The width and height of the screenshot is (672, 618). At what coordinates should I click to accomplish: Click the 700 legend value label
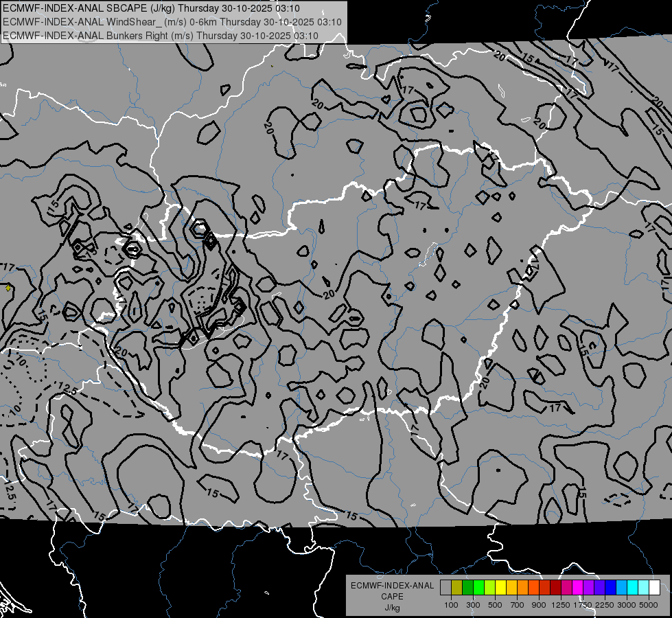(518, 605)
